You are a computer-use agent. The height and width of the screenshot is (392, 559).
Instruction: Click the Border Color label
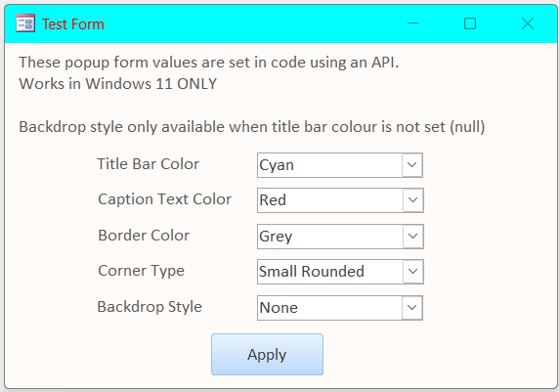tap(144, 236)
